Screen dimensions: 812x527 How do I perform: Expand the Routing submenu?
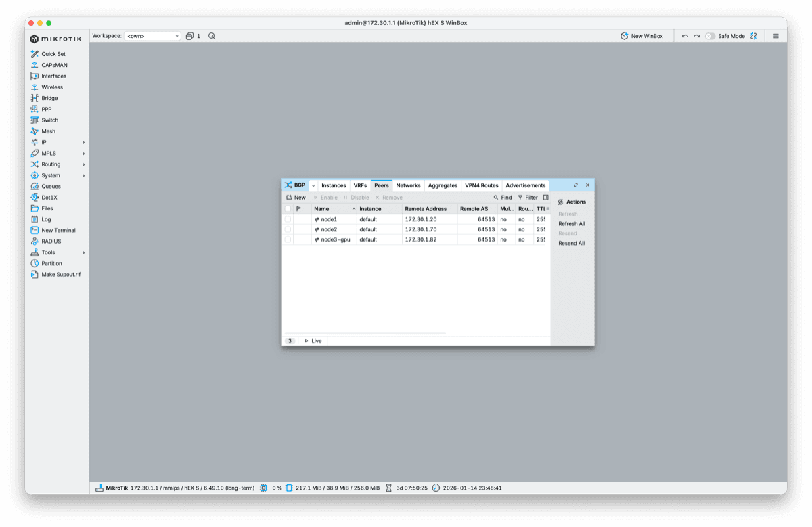point(49,164)
